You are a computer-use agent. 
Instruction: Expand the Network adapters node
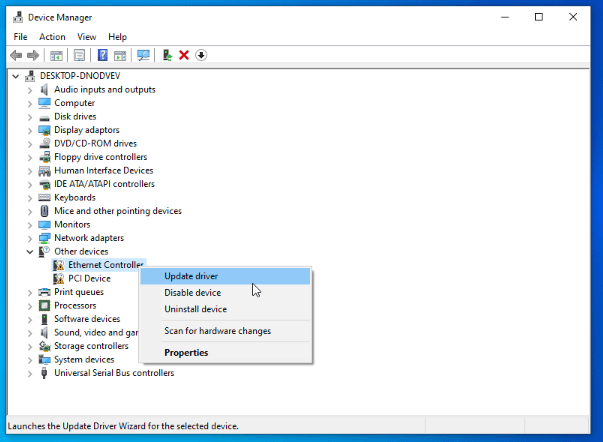point(30,238)
